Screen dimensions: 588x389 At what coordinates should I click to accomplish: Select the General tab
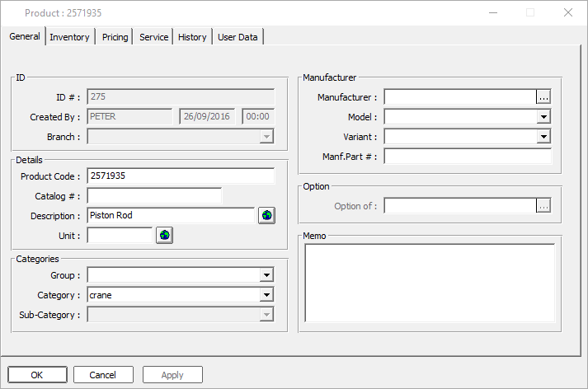[25, 36]
